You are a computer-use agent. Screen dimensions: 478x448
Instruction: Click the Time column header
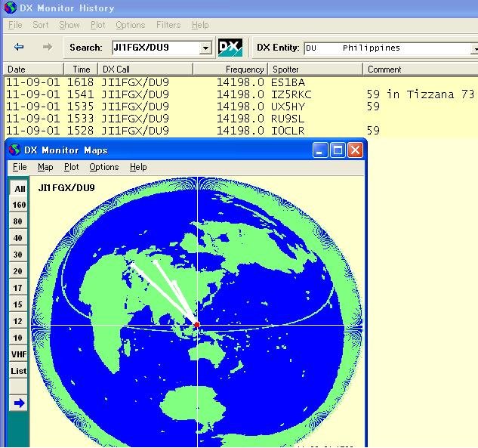click(x=81, y=70)
